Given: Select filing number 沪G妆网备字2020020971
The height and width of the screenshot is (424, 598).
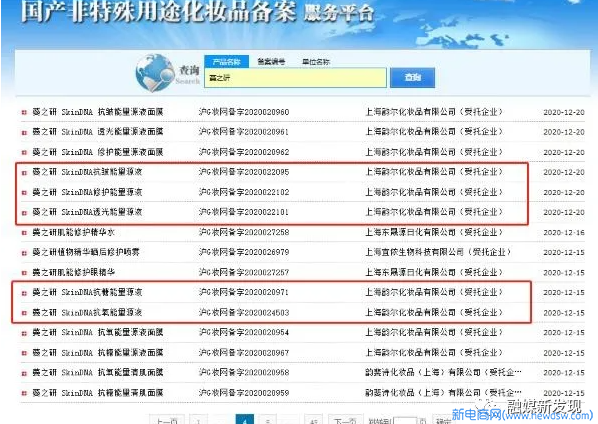Looking at the screenshot, I should pyautogui.click(x=244, y=292).
